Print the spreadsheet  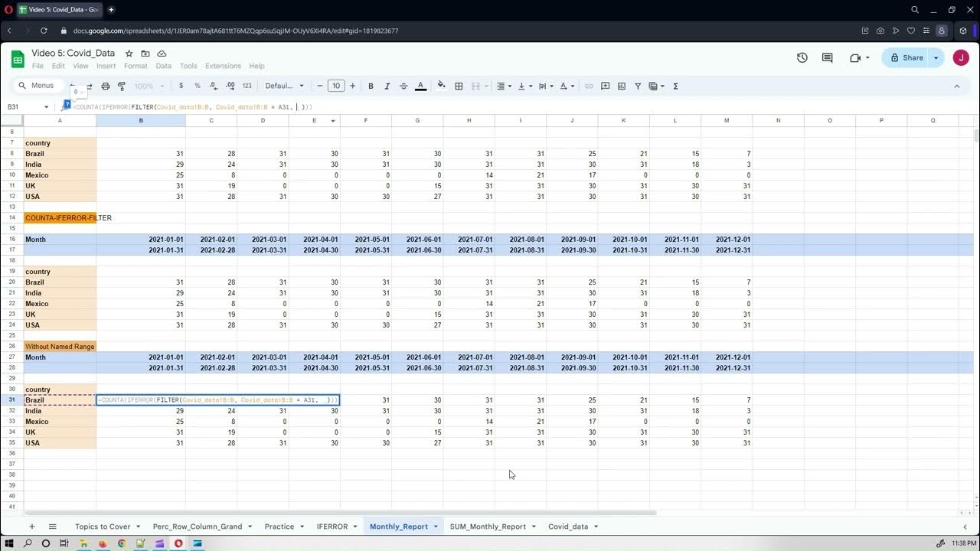click(x=106, y=86)
